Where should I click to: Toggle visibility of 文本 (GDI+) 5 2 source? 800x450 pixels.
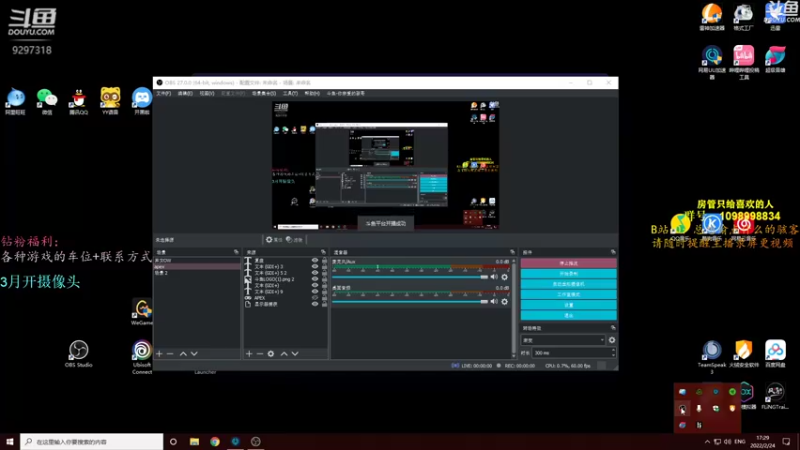pyautogui.click(x=315, y=272)
